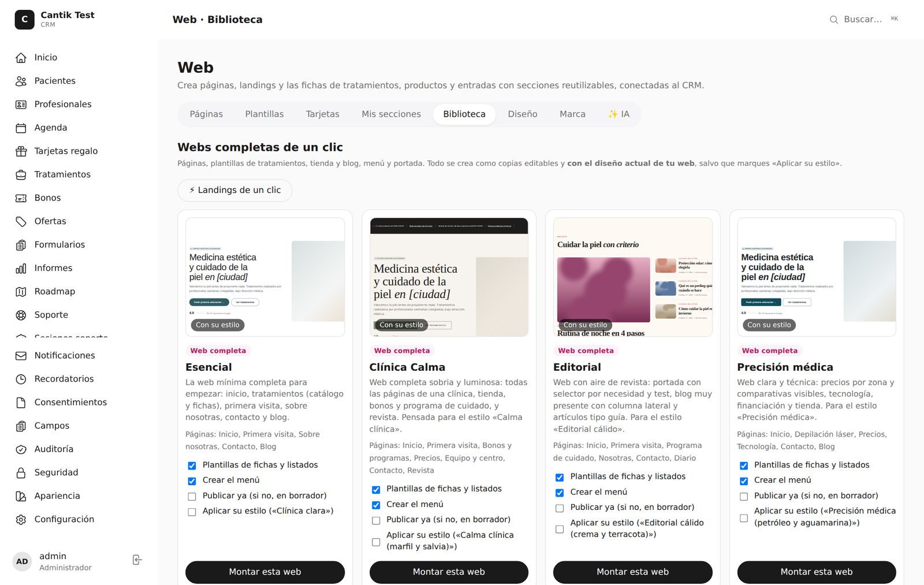Click the Buscar search field
The height and width of the screenshot is (585, 924).
coord(865,20)
